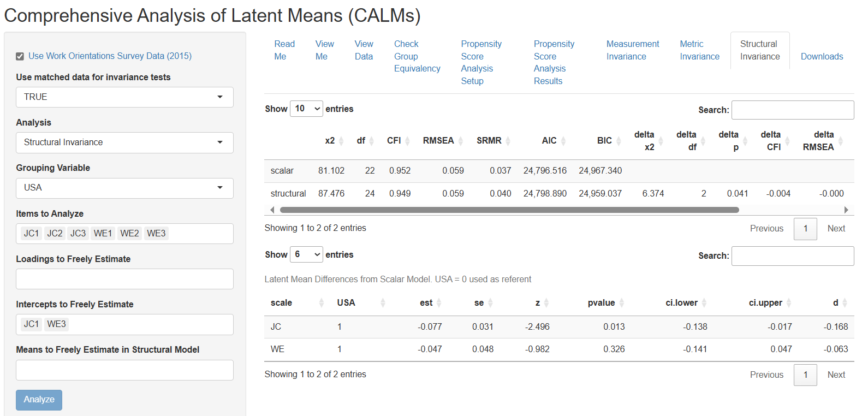The width and height of the screenshot is (868, 416).
Task: Sort table by CFI column arrows
Action: [407, 141]
